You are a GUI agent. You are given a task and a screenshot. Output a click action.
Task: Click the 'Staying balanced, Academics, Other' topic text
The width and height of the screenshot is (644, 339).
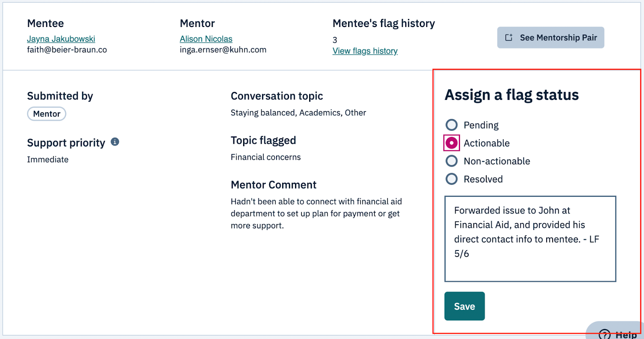(298, 113)
